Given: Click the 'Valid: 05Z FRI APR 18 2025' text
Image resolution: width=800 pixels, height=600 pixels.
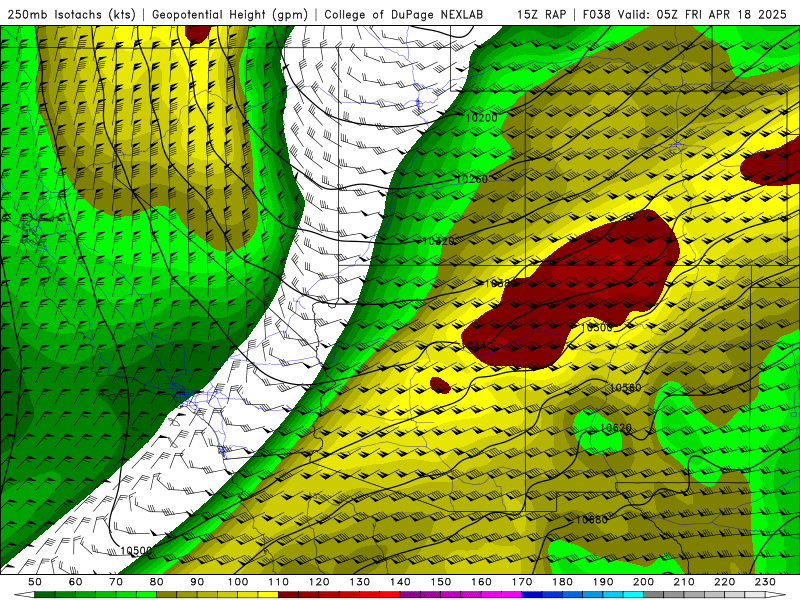Looking at the screenshot, I should click(702, 14).
